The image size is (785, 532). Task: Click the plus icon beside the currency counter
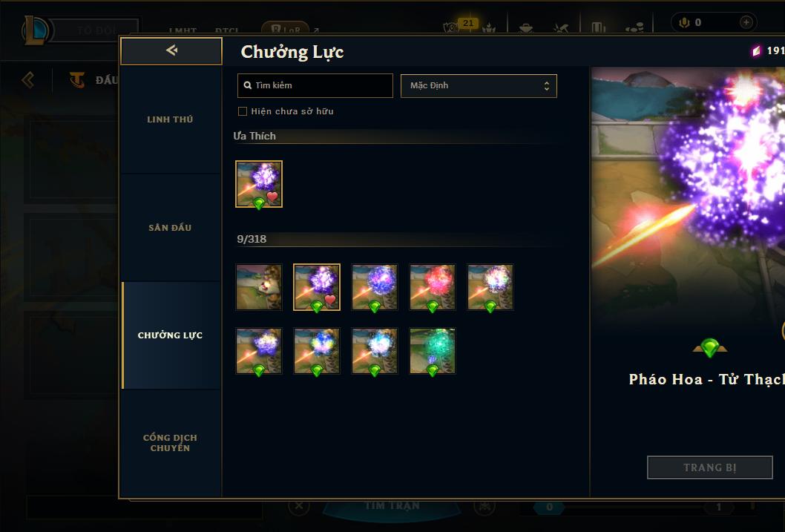point(746,22)
